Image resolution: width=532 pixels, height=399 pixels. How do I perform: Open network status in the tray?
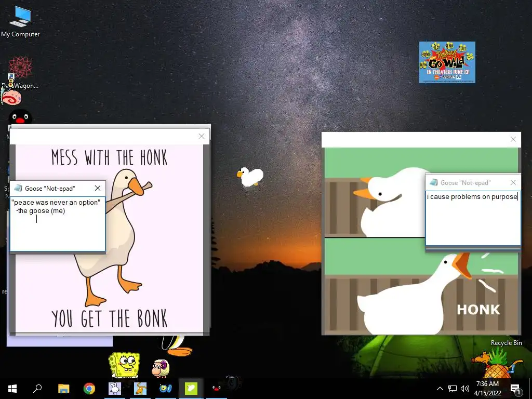pos(453,389)
